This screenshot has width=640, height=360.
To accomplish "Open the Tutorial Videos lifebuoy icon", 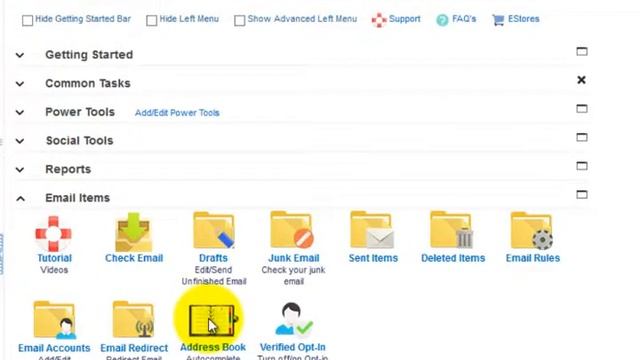I will [x=53, y=233].
